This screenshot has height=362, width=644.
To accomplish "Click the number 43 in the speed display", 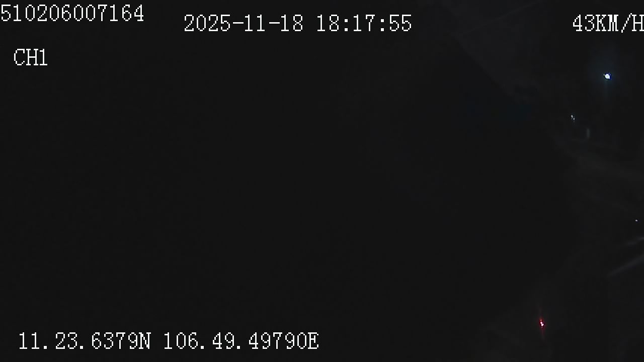I will tap(584, 24).
